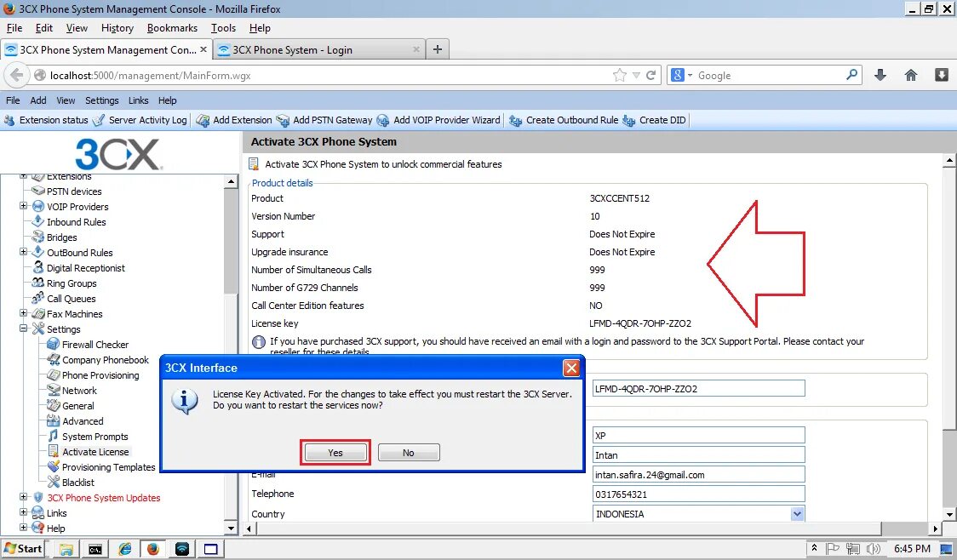957x560 pixels.
Task: Open System Prompts icon
Action: 54,436
